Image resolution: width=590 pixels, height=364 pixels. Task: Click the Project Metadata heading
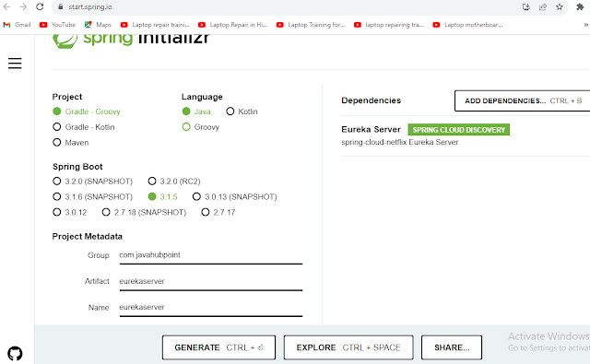88,237
